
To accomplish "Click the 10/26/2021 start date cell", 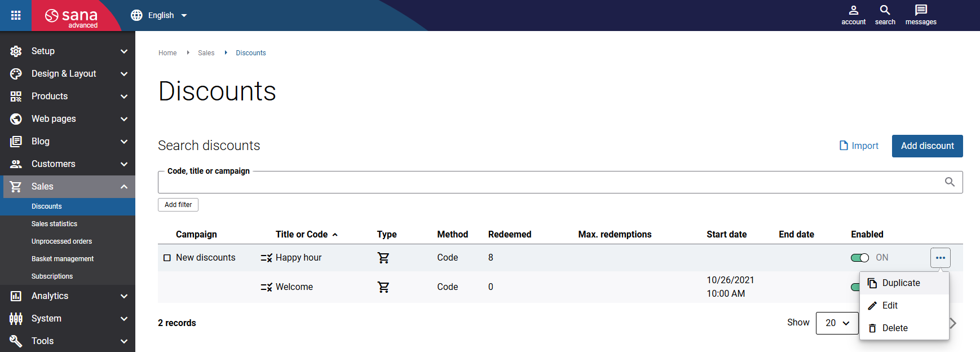I will click(730, 287).
